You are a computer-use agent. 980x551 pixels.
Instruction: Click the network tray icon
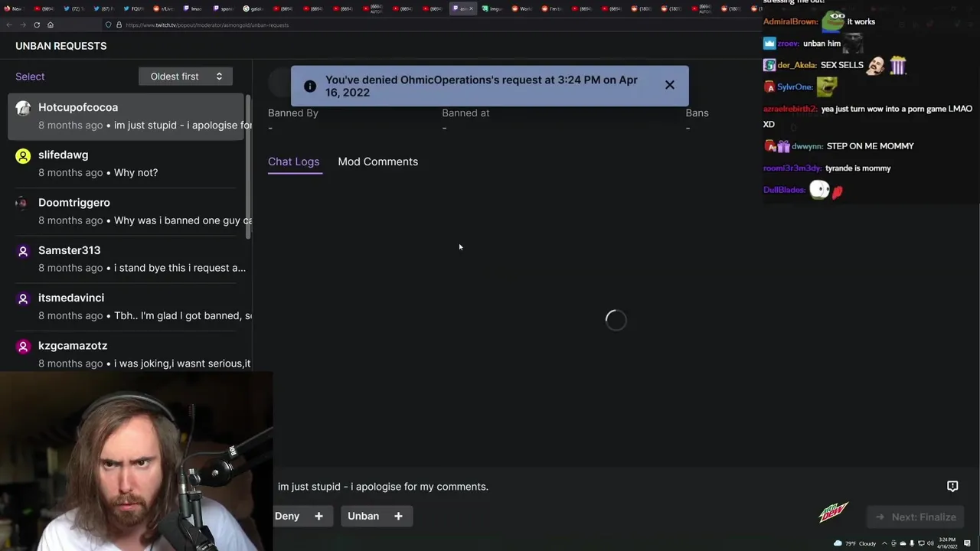(921, 543)
